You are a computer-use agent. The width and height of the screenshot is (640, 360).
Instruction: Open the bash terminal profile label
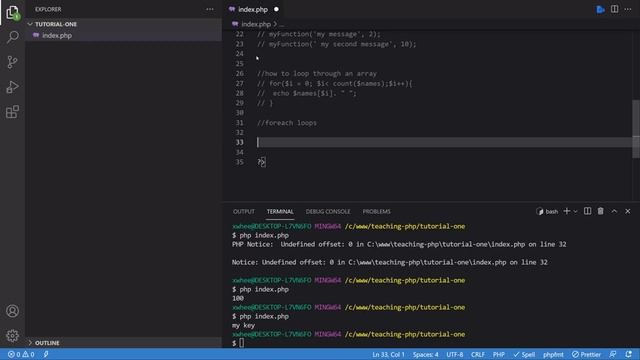point(547,211)
